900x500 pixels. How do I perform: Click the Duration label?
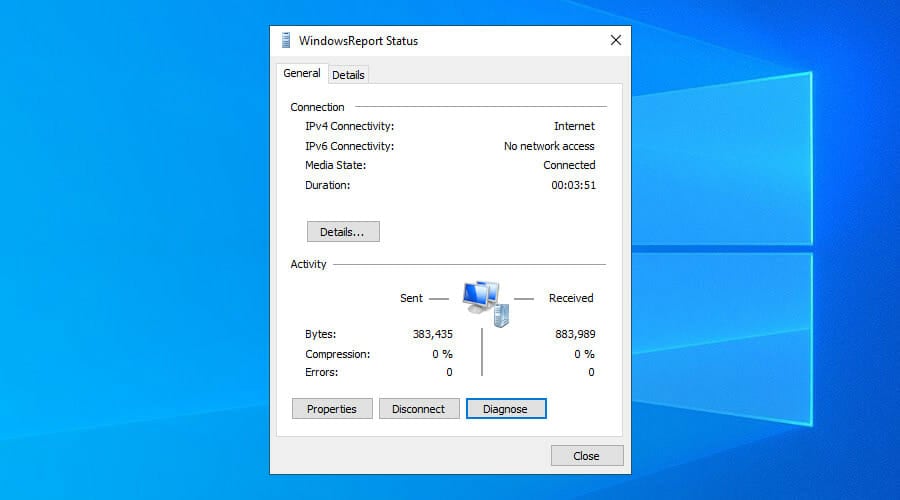point(327,185)
